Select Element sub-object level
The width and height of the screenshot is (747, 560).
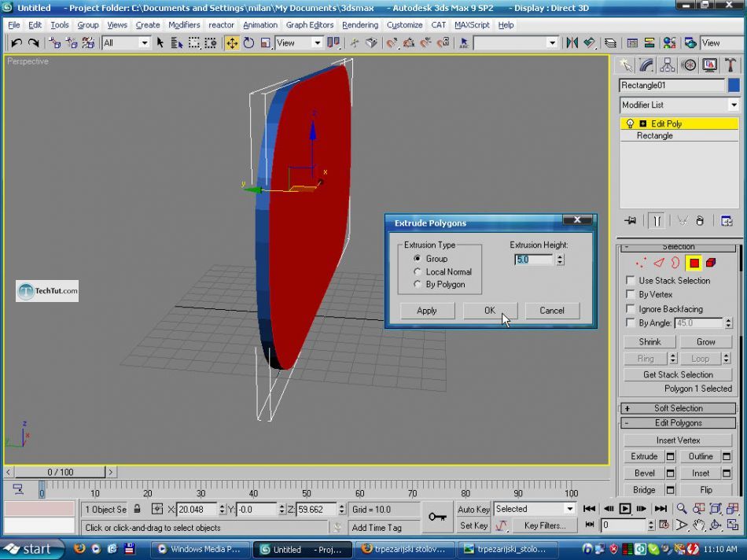click(x=712, y=263)
